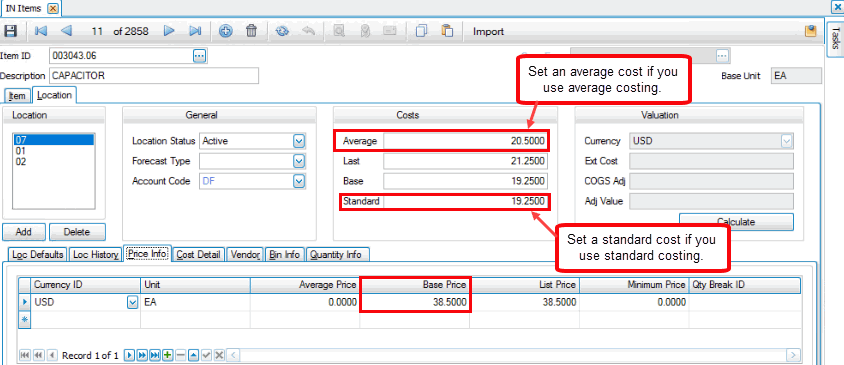The image size is (844, 365).
Task: Open the Bin Info tab
Action: click(284, 255)
